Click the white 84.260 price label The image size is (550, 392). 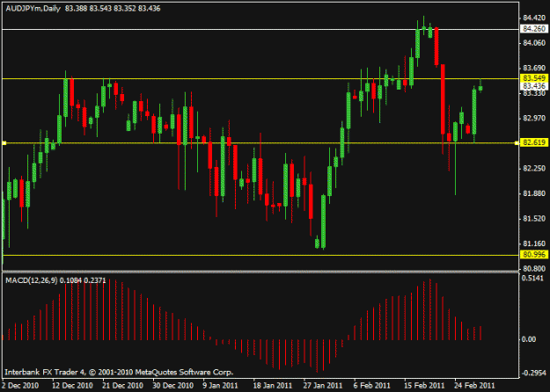pos(533,29)
